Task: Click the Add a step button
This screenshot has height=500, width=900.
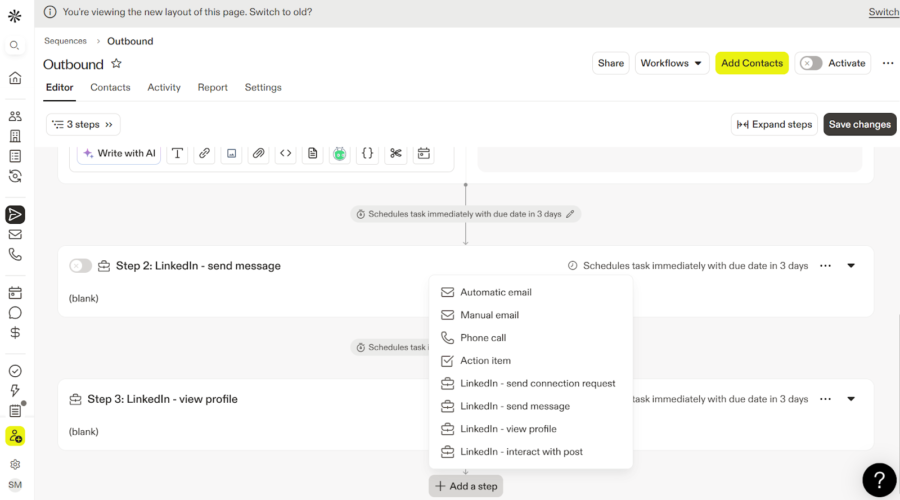Action: pyautogui.click(x=466, y=486)
